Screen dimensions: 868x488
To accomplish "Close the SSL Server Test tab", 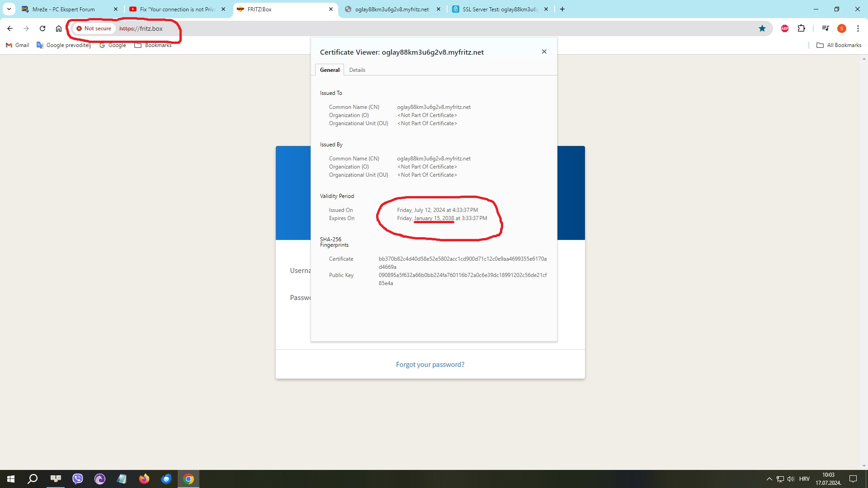I will pos(546,9).
